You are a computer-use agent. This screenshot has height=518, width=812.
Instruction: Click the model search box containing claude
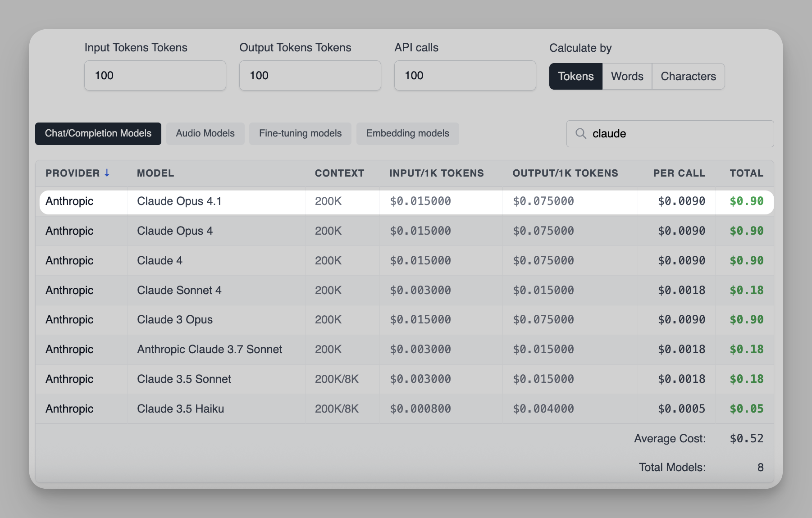click(x=670, y=134)
